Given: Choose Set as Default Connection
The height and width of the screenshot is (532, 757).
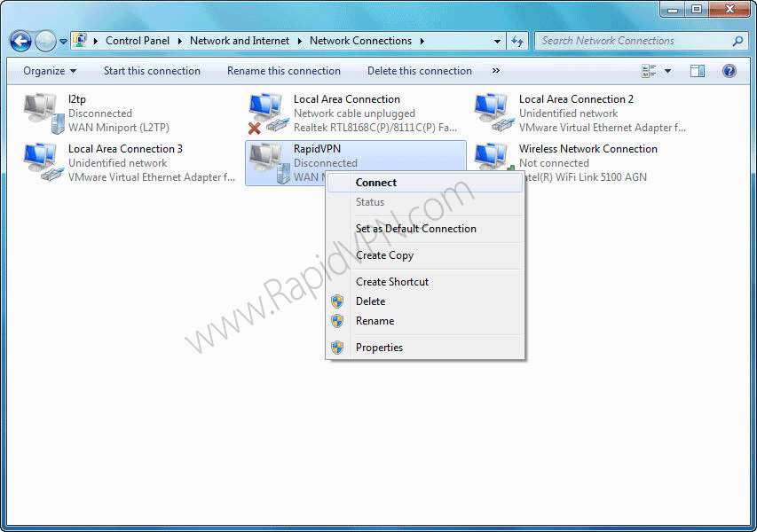Looking at the screenshot, I should (x=425, y=229).
